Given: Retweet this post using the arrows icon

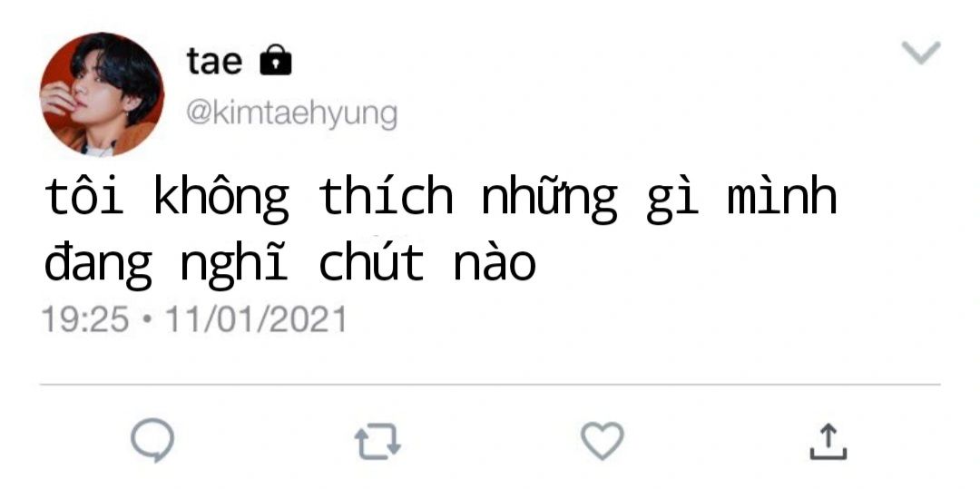Looking at the screenshot, I should [x=377, y=442].
